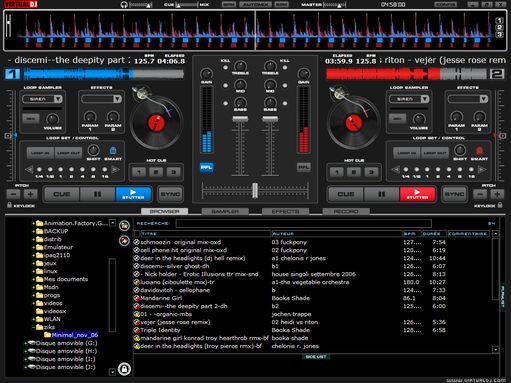This screenshot has width=511, height=383.
Task: Expand the BACKUP folder
Action: (x=33, y=231)
